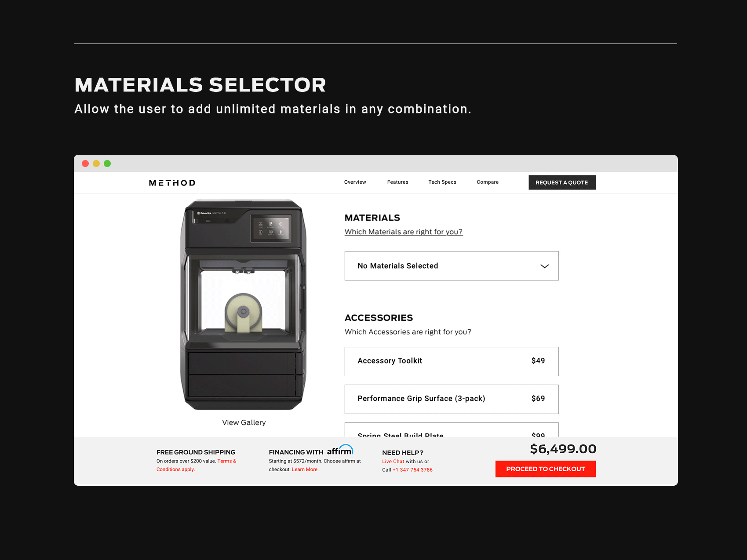Click the yellow minimize dot
The width and height of the screenshot is (747, 560).
coord(96,164)
